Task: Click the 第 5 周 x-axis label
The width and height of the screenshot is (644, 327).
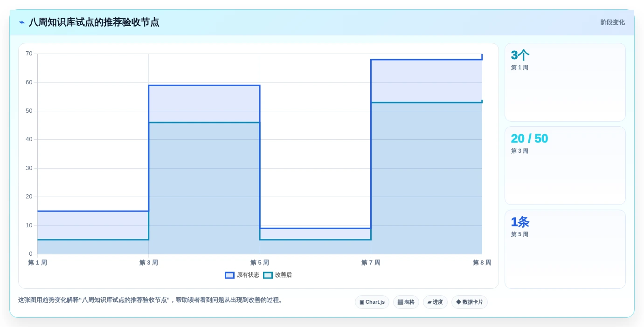Action: (260, 263)
